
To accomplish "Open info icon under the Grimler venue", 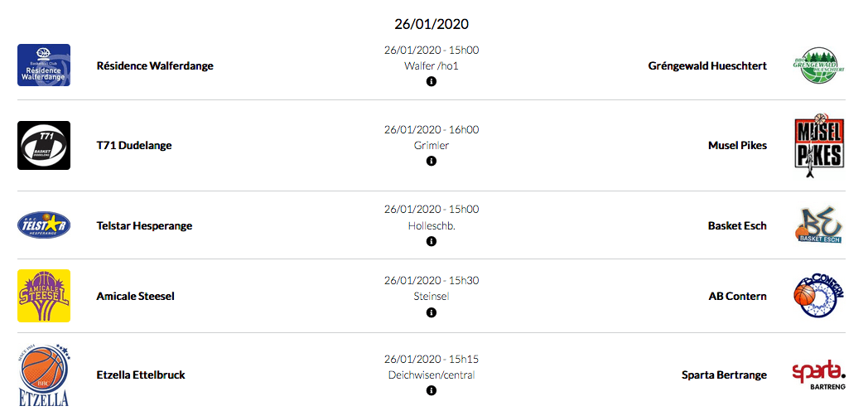I will pyautogui.click(x=431, y=161).
